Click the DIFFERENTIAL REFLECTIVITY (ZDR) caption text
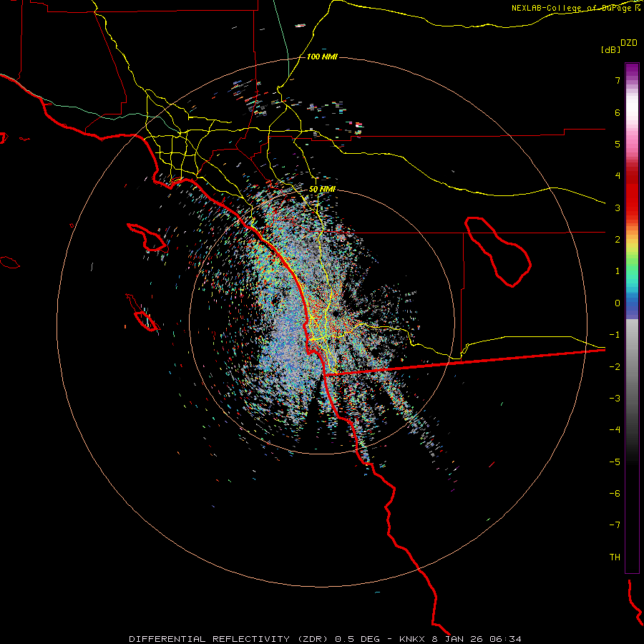The image size is (644, 644). [230, 639]
